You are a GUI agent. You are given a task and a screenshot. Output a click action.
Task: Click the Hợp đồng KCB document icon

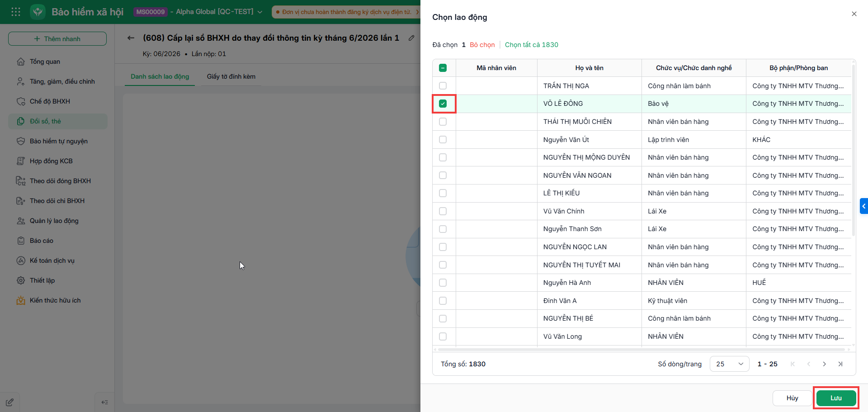pyautogui.click(x=21, y=161)
